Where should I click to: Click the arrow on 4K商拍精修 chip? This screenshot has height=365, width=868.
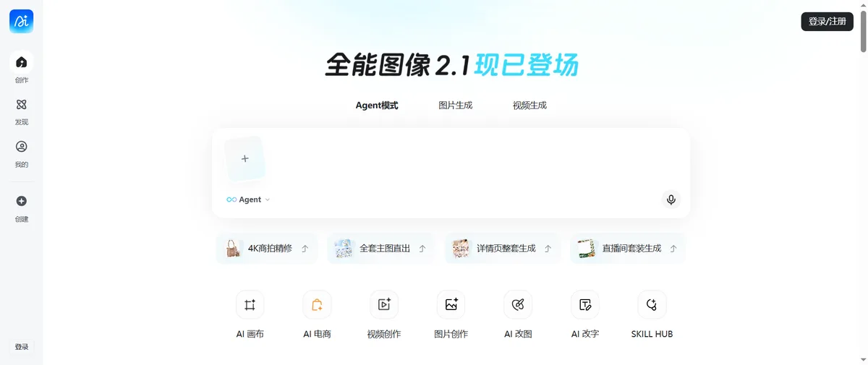pyautogui.click(x=305, y=249)
